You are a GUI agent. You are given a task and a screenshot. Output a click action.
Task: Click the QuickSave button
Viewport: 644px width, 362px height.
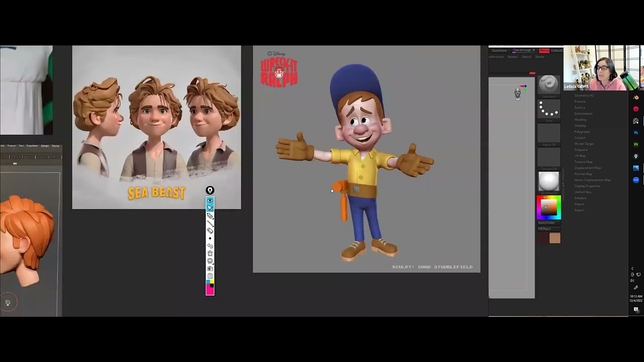coord(499,50)
